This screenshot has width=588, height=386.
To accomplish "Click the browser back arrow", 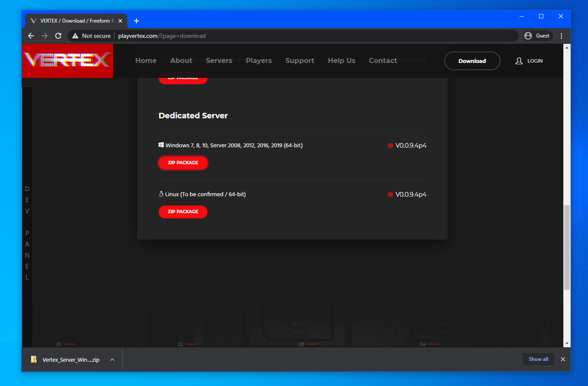I will [x=31, y=36].
